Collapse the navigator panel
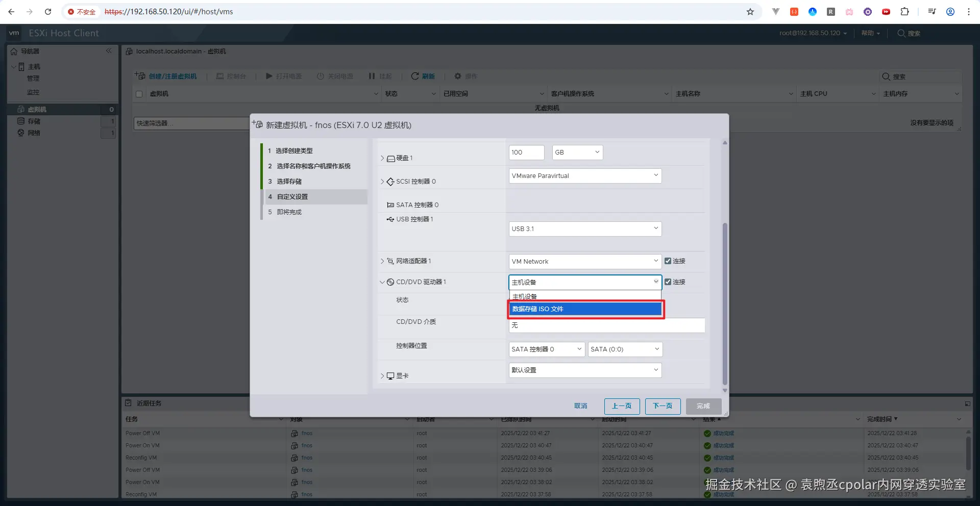Screen dimensions: 980x506 pos(109,51)
